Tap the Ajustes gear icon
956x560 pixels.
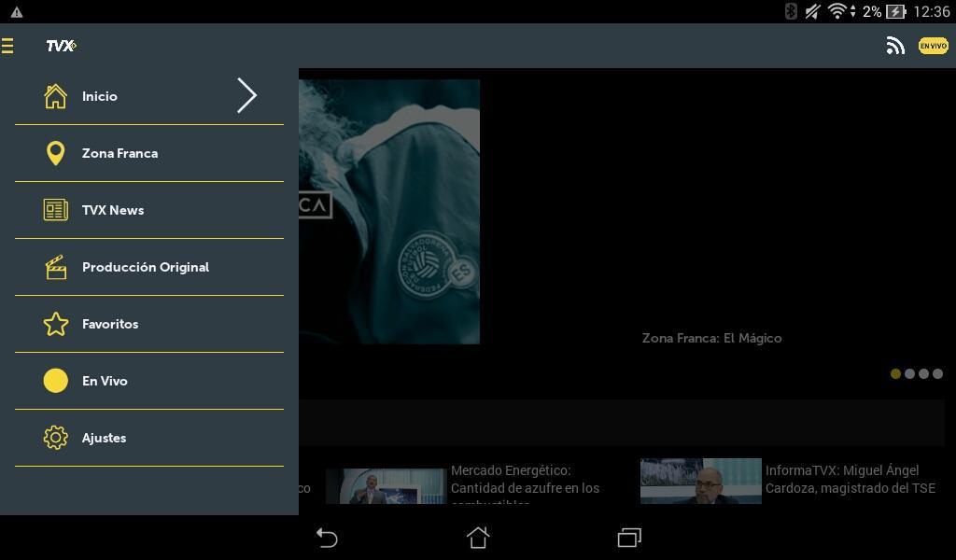[55, 438]
